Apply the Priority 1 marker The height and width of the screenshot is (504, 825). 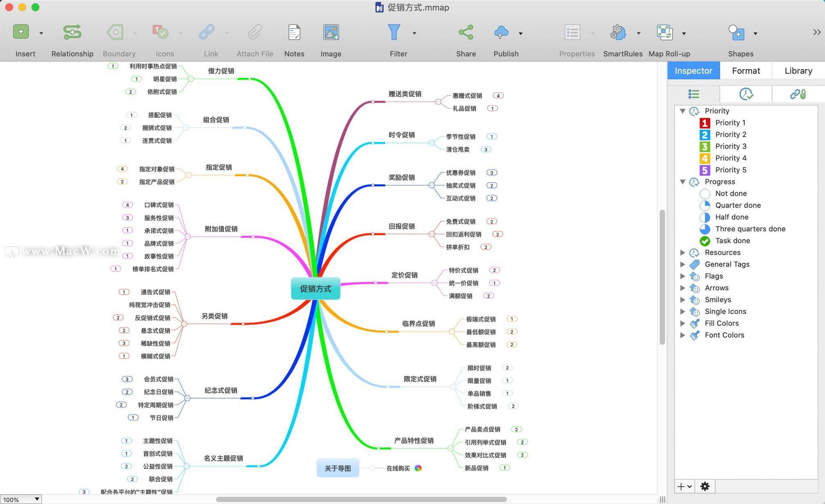tap(730, 123)
